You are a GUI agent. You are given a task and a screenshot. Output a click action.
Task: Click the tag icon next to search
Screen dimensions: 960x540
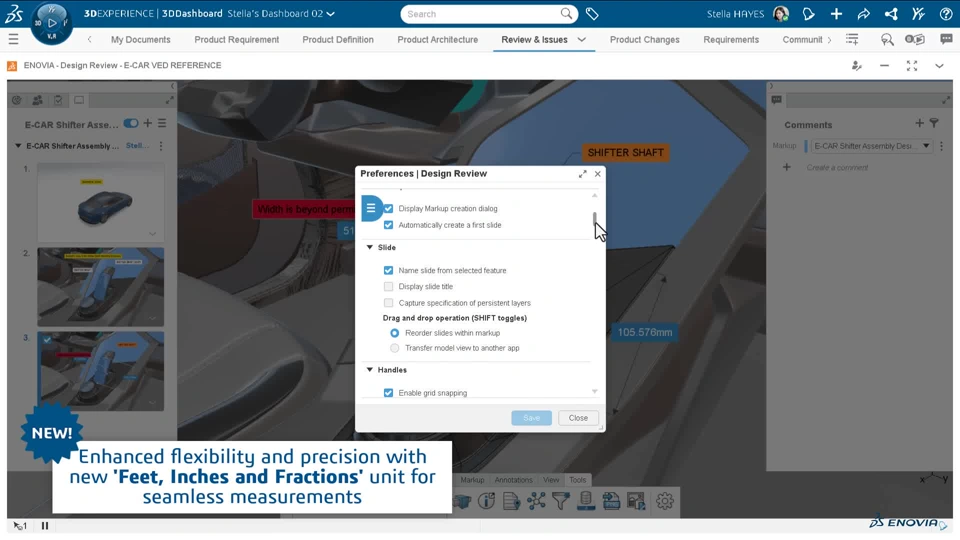(x=592, y=13)
